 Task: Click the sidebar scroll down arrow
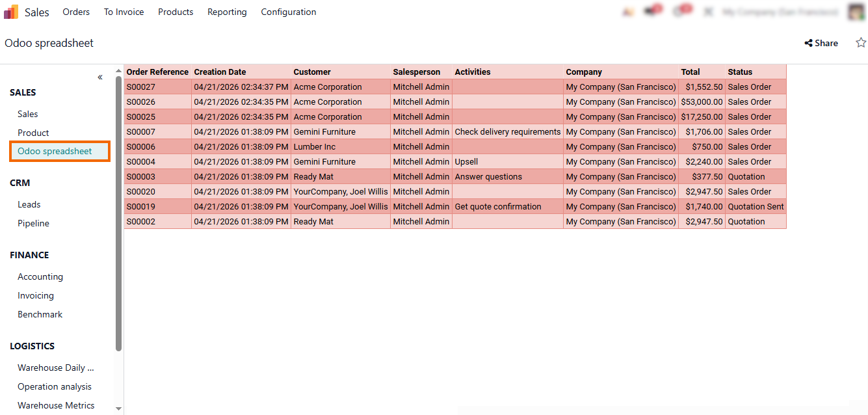[x=118, y=408]
